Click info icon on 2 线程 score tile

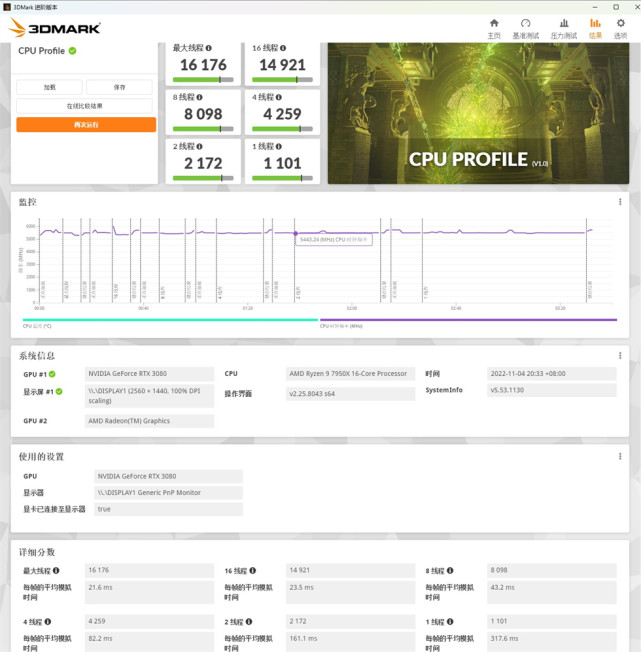click(199, 146)
